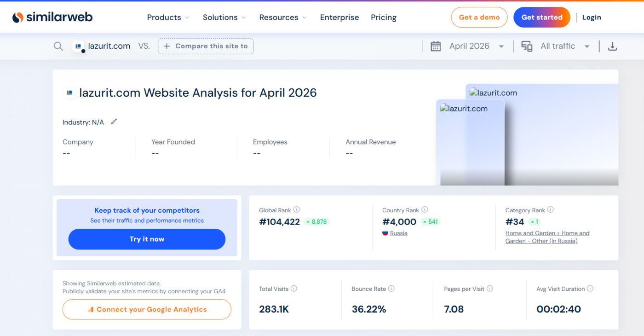Click Connect your Google Analytics button
The height and width of the screenshot is (336, 644).
[147, 309]
